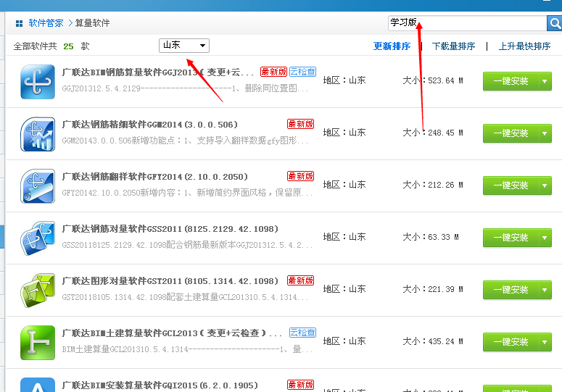Click size text 248.45 M
This screenshot has width=562, height=392.
pos(445,133)
